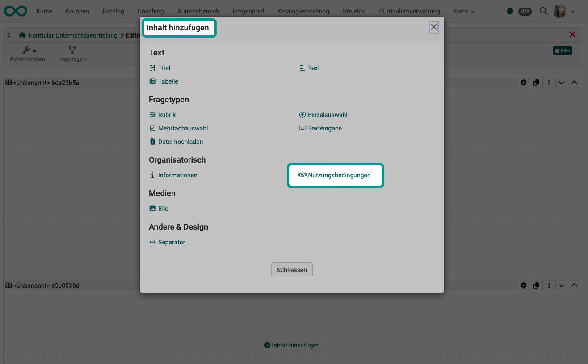
Task: Add a Rubrik question type
Action: [x=163, y=115]
